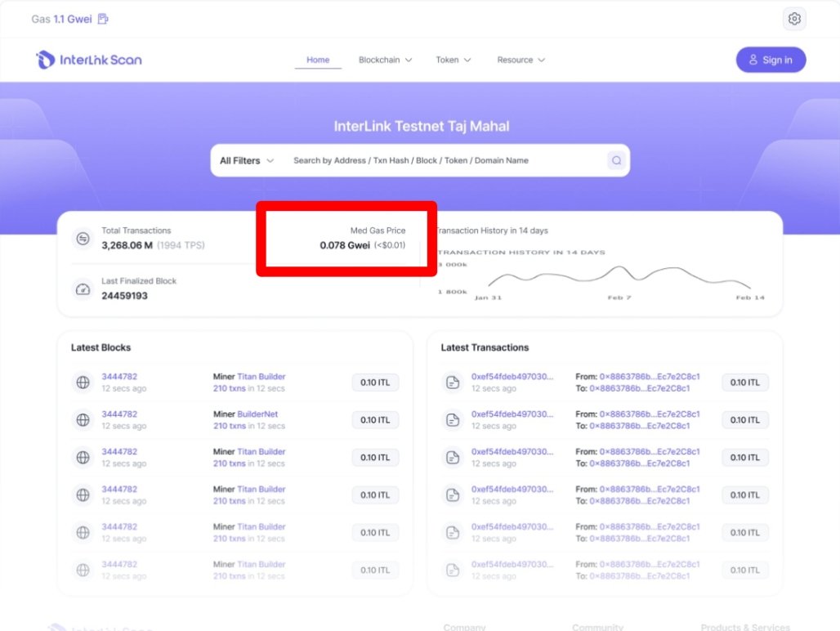Click the gas pump icon beside 1.1 Gwei

[103, 20]
